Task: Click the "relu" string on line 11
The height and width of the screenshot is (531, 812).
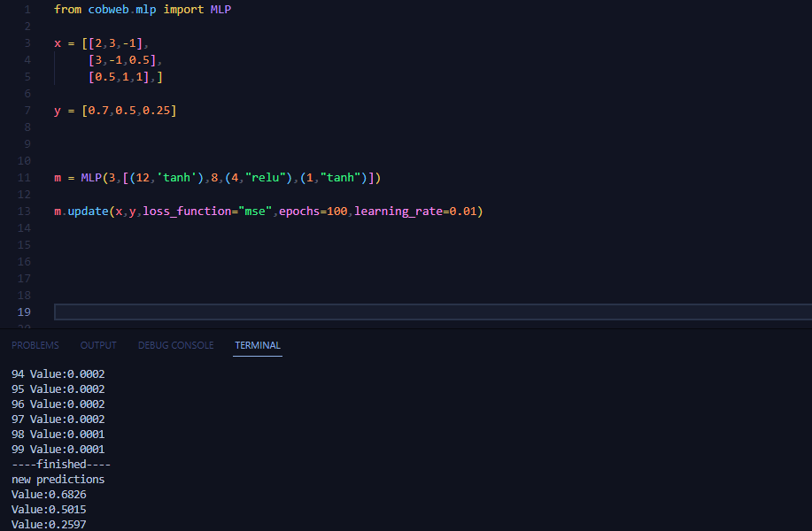Action: (265, 178)
